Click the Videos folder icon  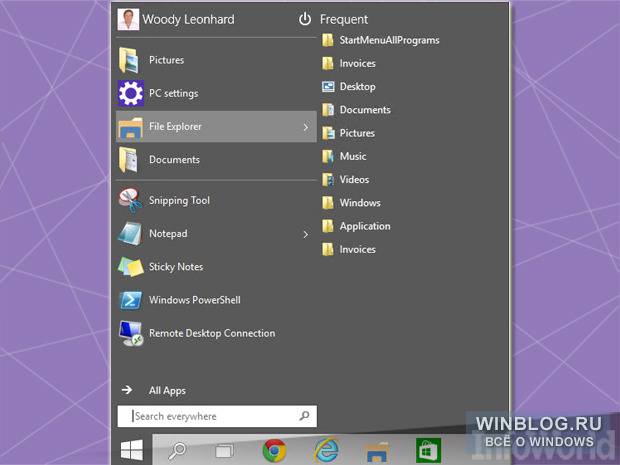327,180
